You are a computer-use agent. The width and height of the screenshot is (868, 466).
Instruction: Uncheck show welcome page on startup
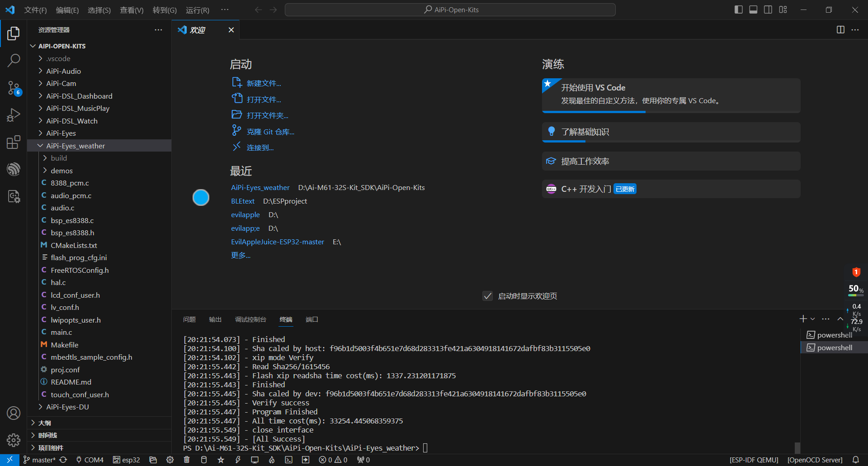(487, 296)
